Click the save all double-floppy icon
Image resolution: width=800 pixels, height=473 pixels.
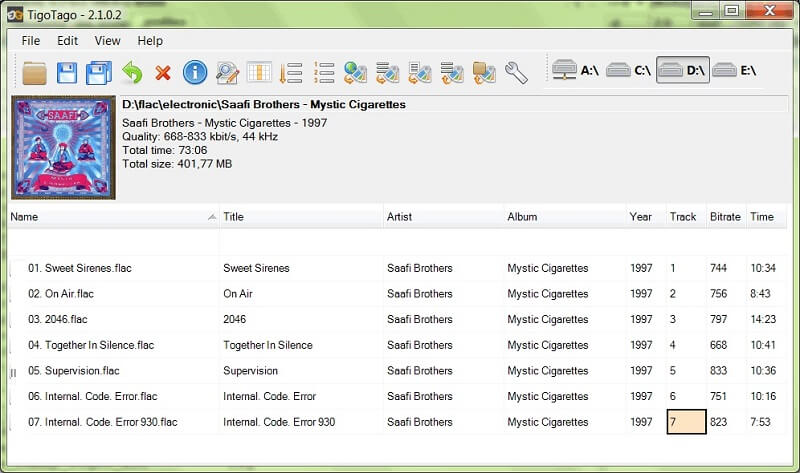(99, 72)
